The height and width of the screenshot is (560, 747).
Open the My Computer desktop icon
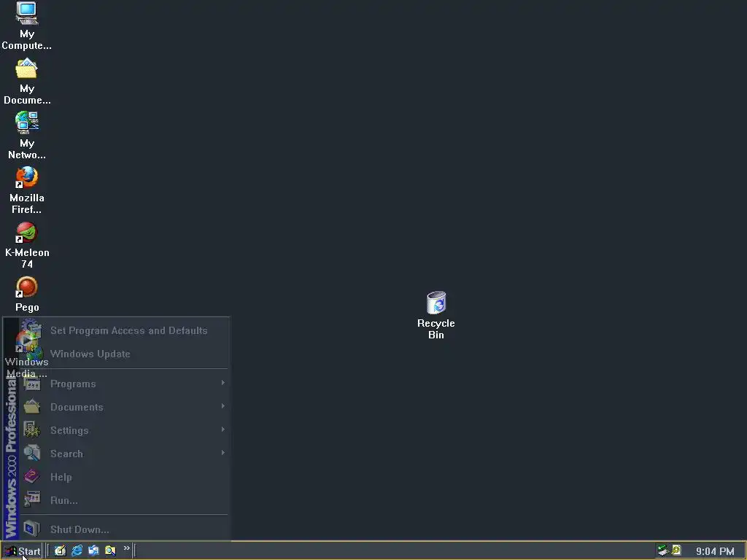(27, 26)
